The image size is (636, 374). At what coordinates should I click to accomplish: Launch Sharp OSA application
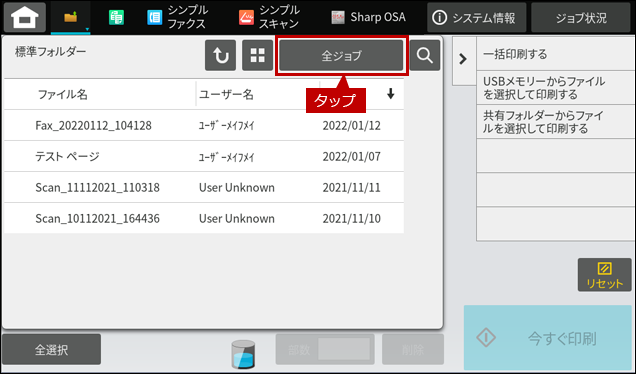tap(368, 17)
